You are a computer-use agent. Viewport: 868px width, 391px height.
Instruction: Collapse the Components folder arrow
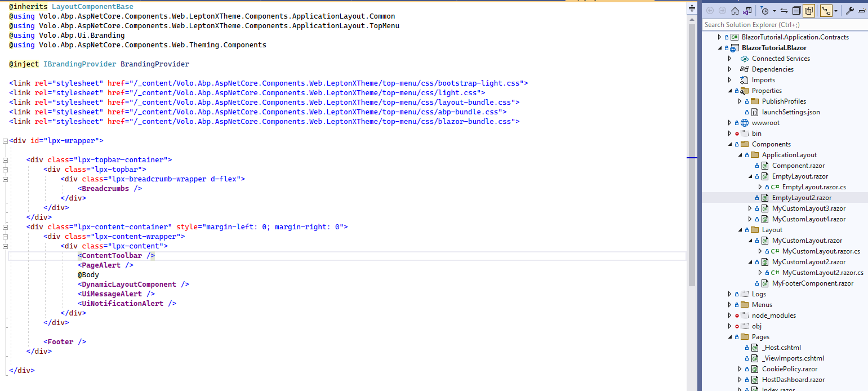[729, 144]
